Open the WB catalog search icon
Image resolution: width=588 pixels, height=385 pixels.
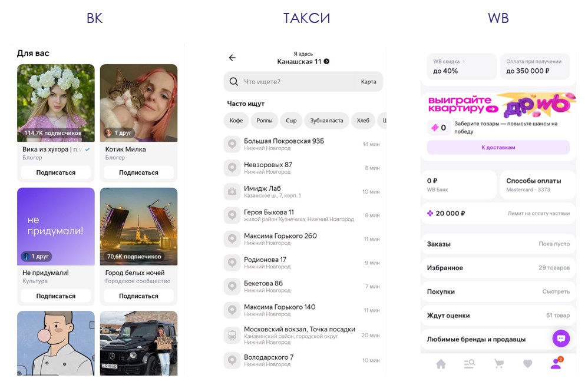pyautogui.click(x=469, y=364)
